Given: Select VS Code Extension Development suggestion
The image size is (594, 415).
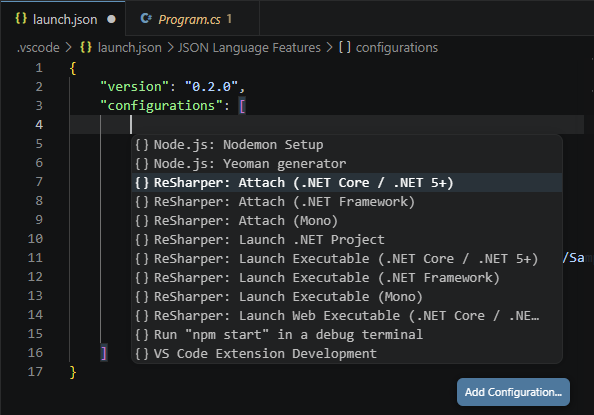Looking at the screenshot, I should pyautogui.click(x=347, y=353).
